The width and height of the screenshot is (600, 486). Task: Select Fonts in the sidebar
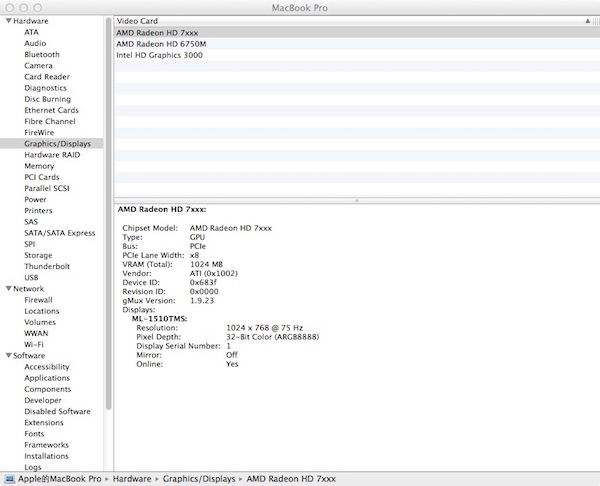(x=34, y=434)
